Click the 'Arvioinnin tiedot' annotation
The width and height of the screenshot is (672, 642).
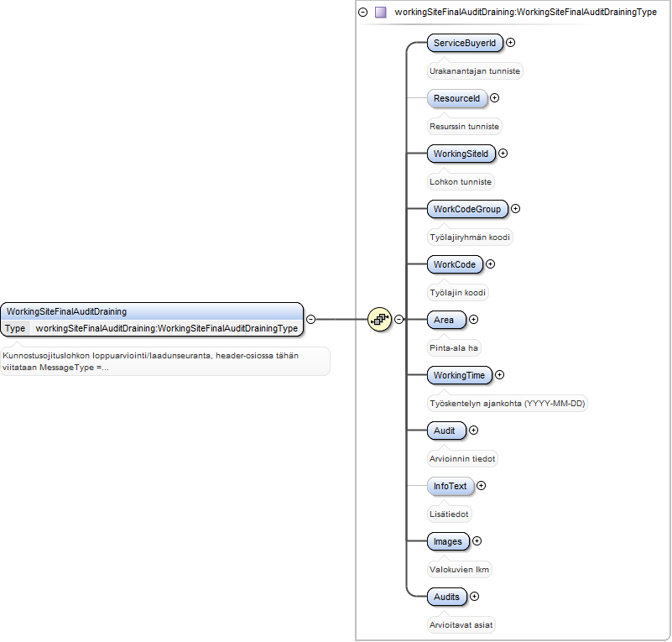tap(462, 458)
